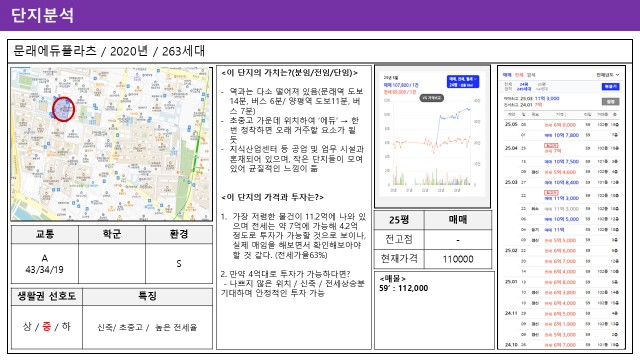Select the red 전세 tab in transaction list

(x=519, y=75)
